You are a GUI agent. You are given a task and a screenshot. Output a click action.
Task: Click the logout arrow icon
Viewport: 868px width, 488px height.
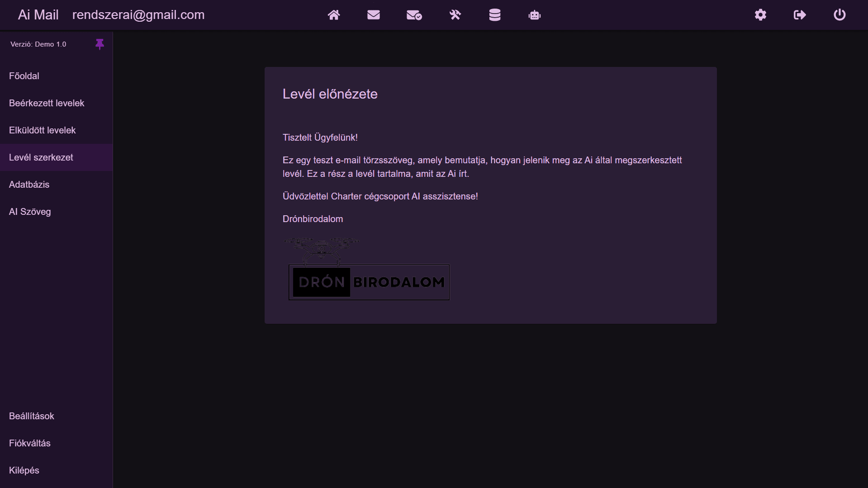pos(799,15)
